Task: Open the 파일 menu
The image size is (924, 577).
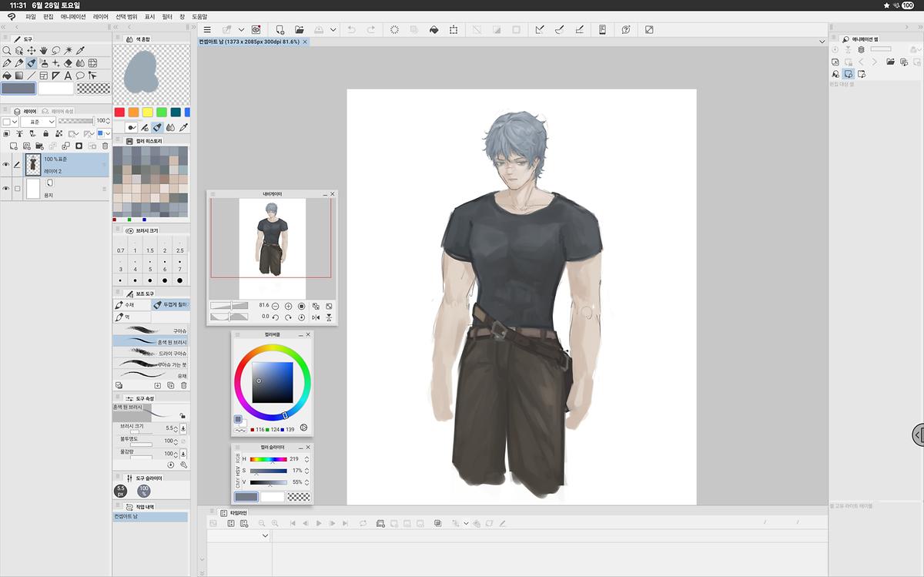Action: coord(31,16)
